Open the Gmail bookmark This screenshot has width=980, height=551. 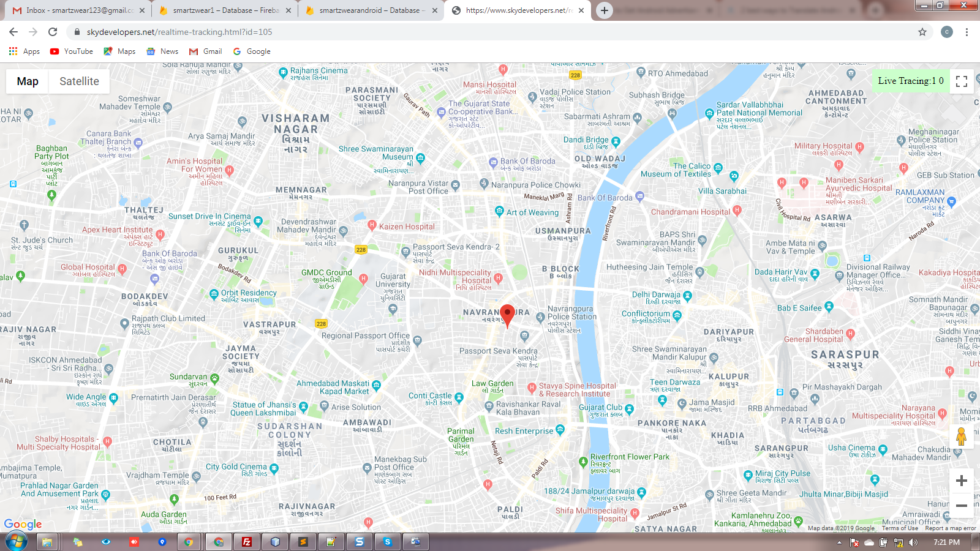(x=206, y=51)
